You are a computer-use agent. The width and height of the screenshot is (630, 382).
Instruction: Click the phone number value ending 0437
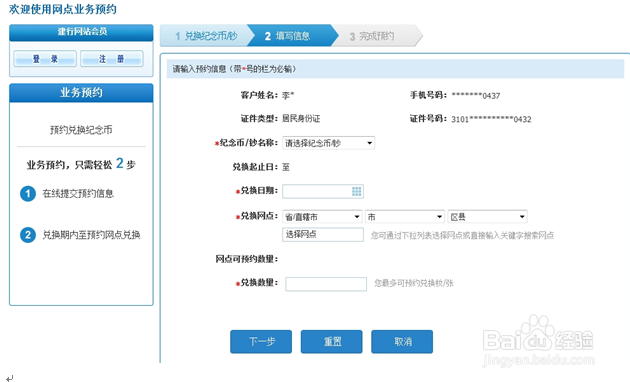pyautogui.click(x=476, y=96)
